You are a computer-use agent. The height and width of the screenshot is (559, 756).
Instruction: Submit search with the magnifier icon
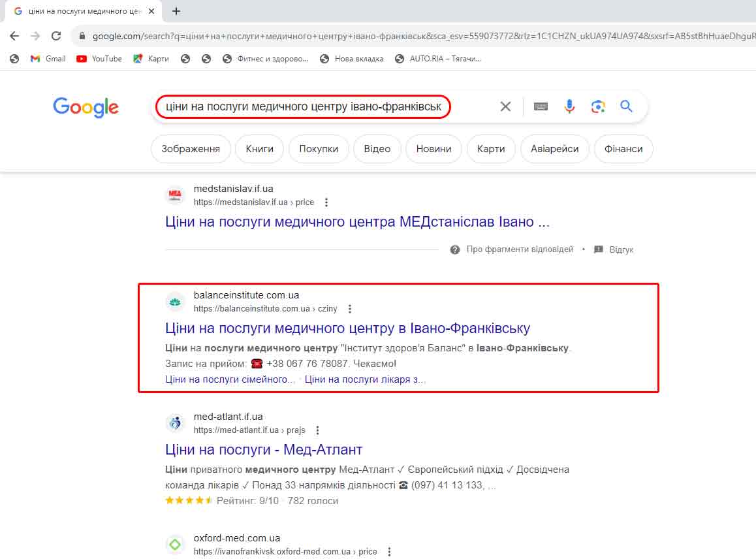tap(626, 106)
